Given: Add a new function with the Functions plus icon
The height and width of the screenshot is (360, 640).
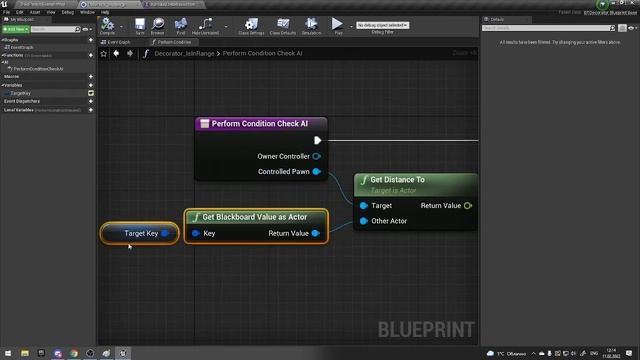Looking at the screenshot, I should tap(91, 55).
